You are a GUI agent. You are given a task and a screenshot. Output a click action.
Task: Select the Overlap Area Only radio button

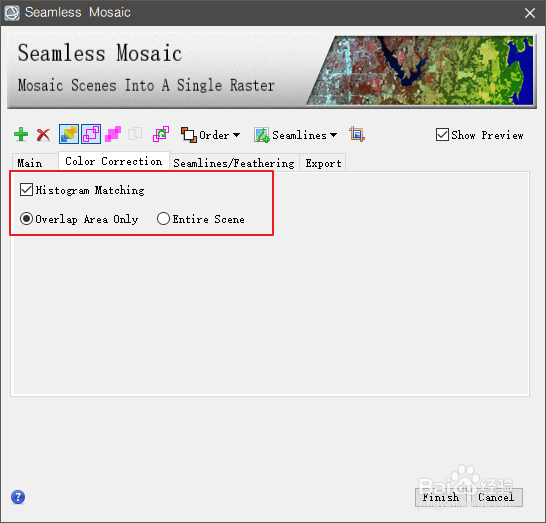pos(26,219)
